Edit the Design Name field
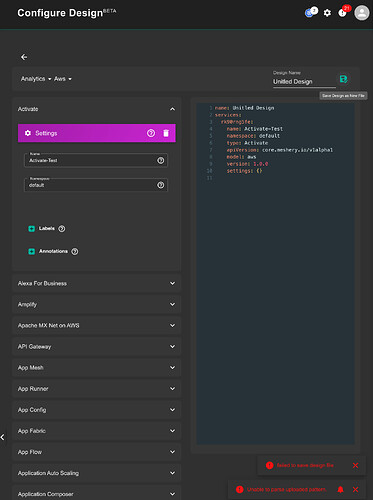Screen dimensions: 373x500 (304, 82)
